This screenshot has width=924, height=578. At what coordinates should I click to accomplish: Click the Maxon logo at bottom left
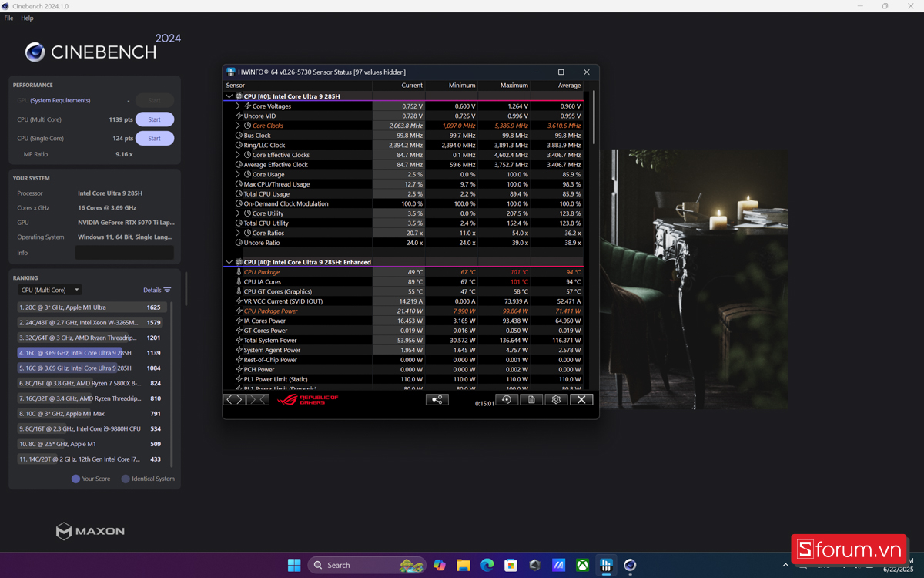click(90, 531)
